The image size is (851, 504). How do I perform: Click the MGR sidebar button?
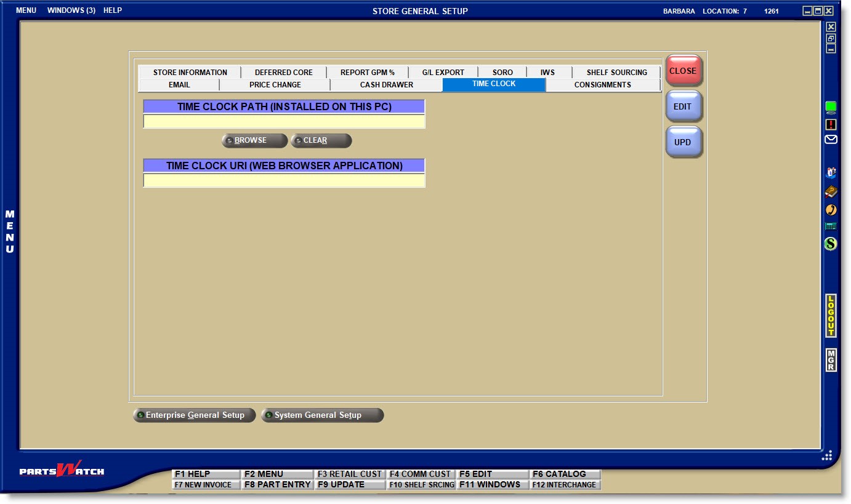[x=831, y=360]
